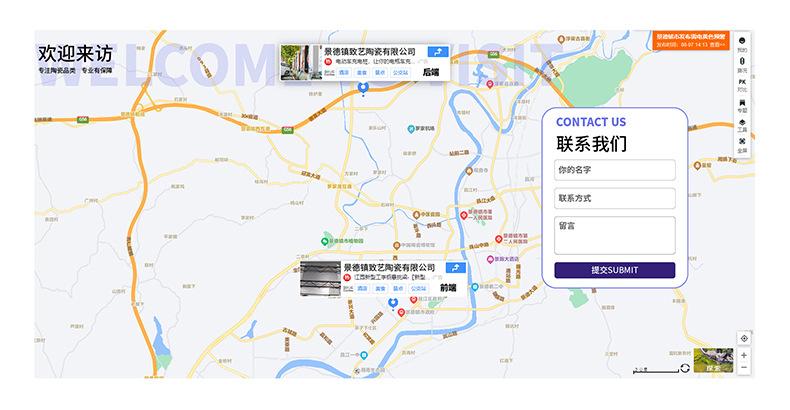
Task: Click the blue map pin below top popup
Action: [363, 88]
